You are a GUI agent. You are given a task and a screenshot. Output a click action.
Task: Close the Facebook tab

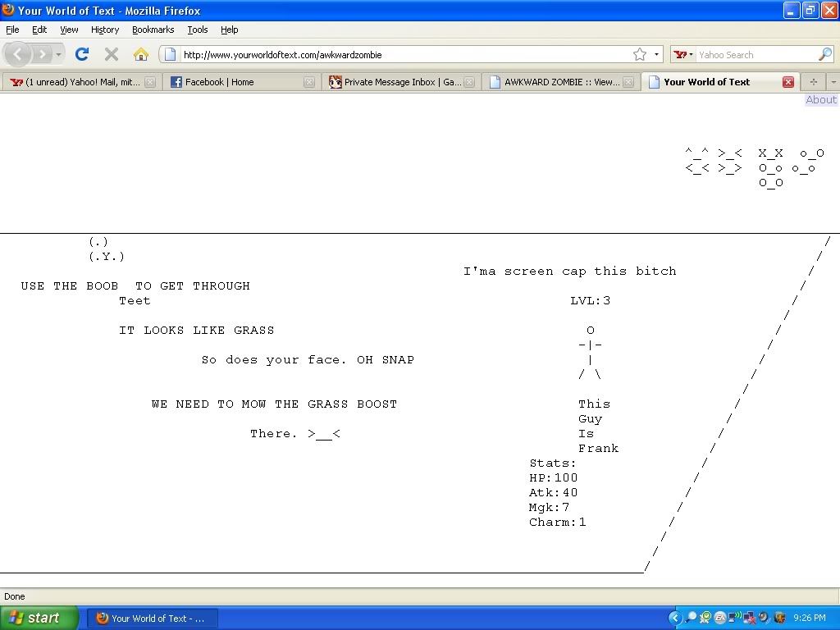click(x=309, y=82)
